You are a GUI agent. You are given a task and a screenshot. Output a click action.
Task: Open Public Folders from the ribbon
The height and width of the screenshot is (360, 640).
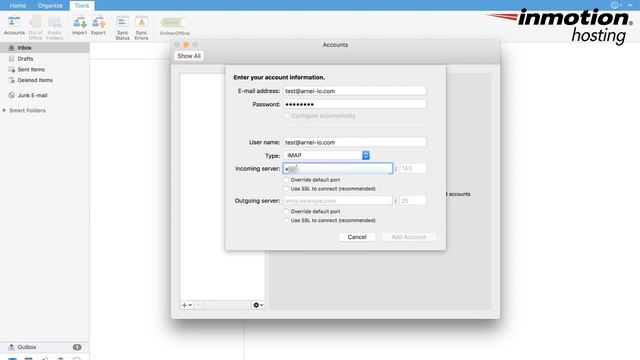pos(54,27)
